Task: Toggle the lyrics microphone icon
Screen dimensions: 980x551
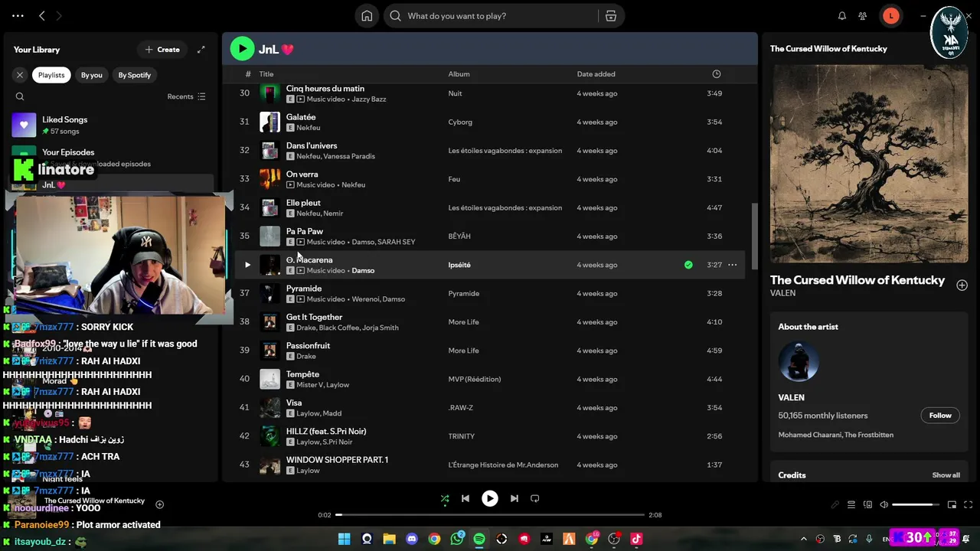Action: point(835,505)
